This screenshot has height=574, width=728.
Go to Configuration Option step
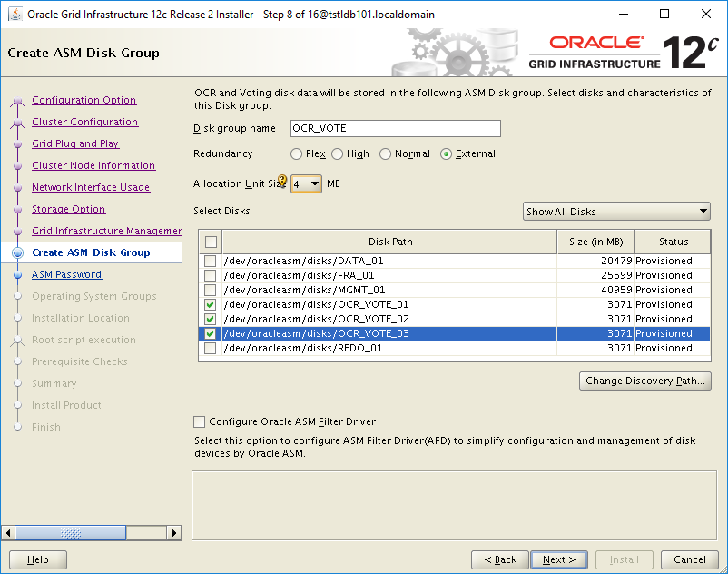click(x=84, y=100)
